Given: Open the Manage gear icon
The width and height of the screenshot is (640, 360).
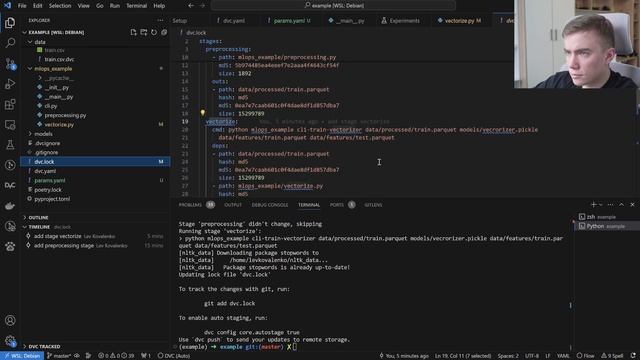Looking at the screenshot, I should coord(10,340).
